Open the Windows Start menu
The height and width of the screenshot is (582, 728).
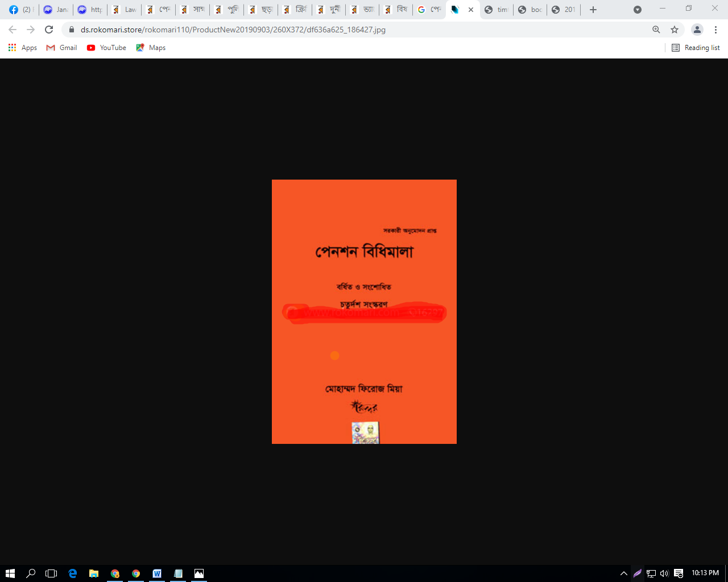pos(10,573)
